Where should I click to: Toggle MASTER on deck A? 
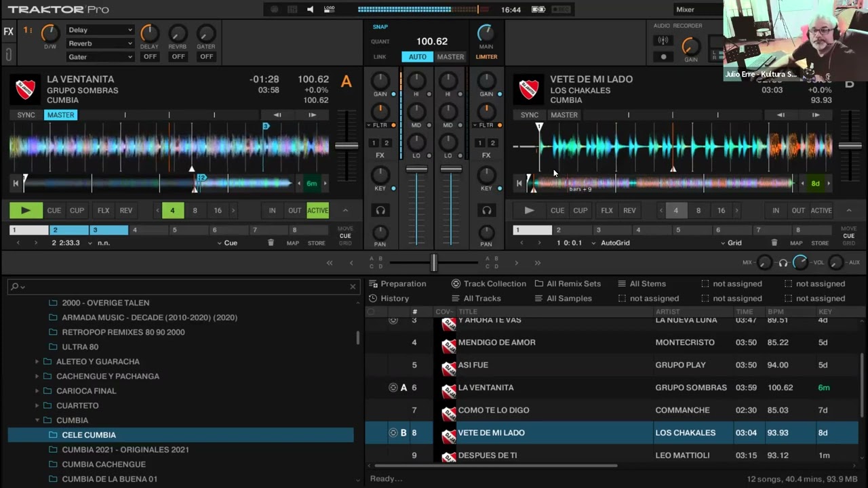60,115
